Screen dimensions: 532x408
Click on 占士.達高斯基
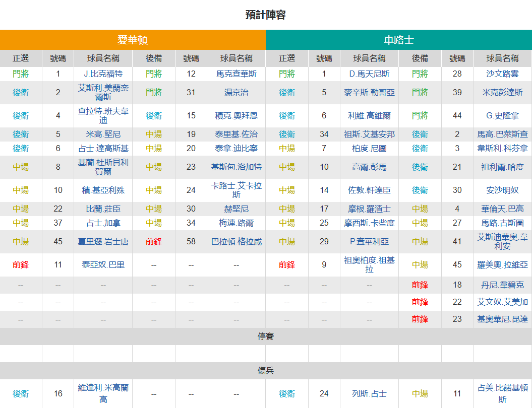pyautogui.click(x=103, y=149)
